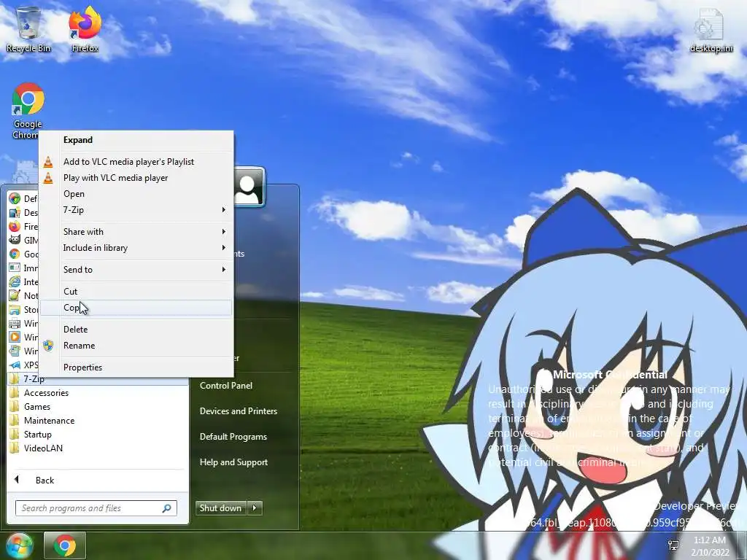Expand the VideoLAN folder label
Image resolution: width=747 pixels, height=560 pixels.
(43, 448)
